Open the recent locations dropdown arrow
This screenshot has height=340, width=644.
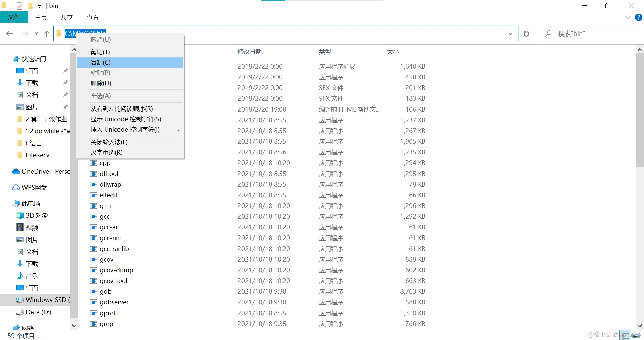[36, 33]
